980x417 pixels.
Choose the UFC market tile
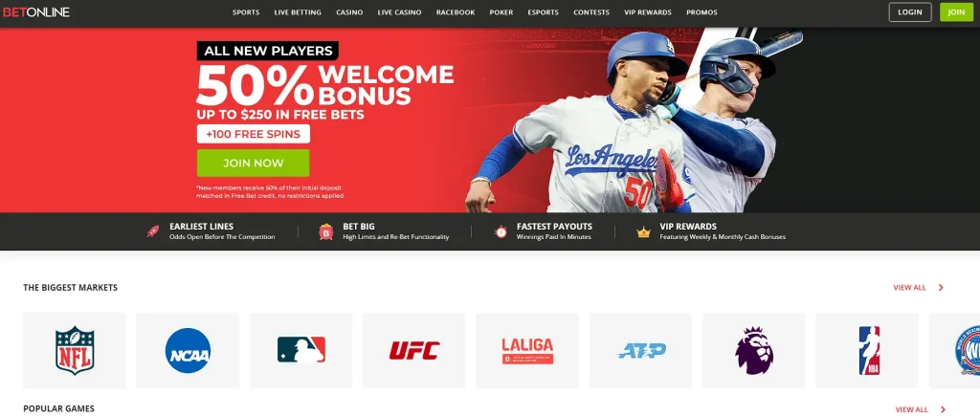pos(413,350)
